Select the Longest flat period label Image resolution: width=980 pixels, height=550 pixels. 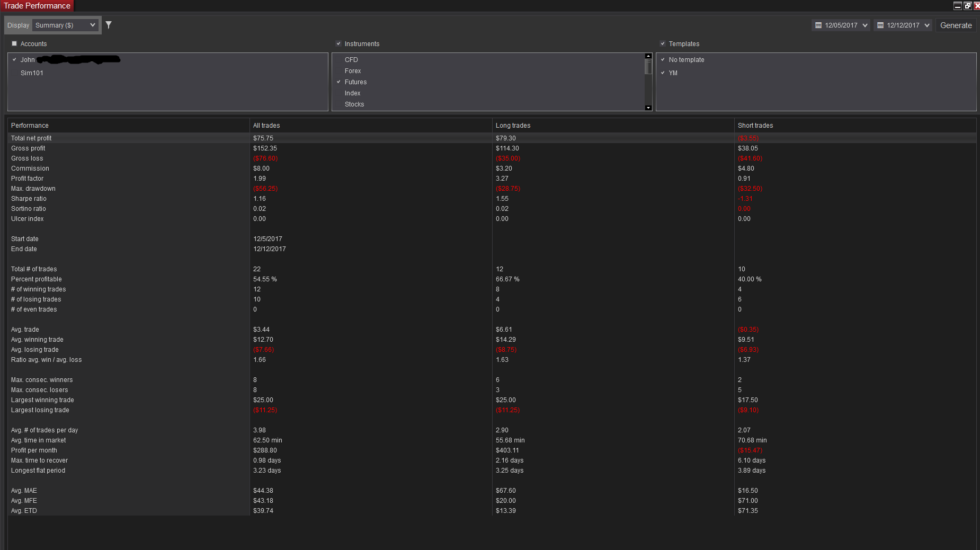[x=38, y=471]
